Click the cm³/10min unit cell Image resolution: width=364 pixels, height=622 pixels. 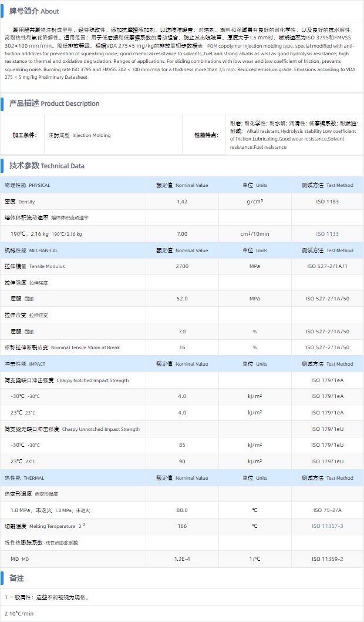coord(255,234)
